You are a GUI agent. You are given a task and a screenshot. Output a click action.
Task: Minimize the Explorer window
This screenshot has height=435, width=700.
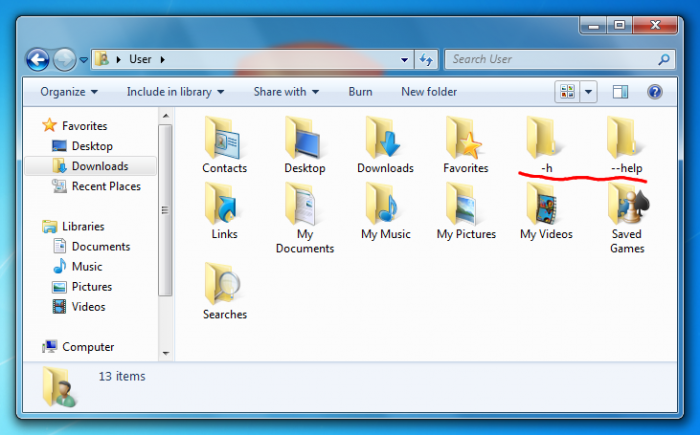[x=593, y=25]
